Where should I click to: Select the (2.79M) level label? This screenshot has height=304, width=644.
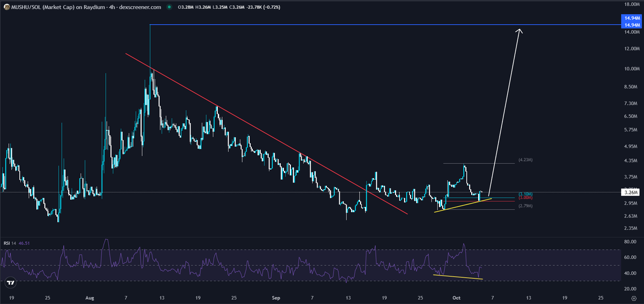point(525,206)
